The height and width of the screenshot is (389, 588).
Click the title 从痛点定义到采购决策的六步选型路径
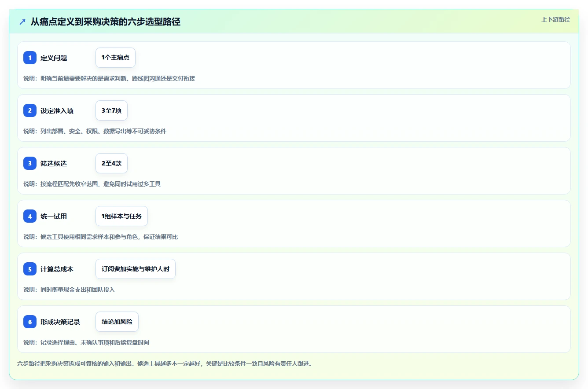coord(106,22)
